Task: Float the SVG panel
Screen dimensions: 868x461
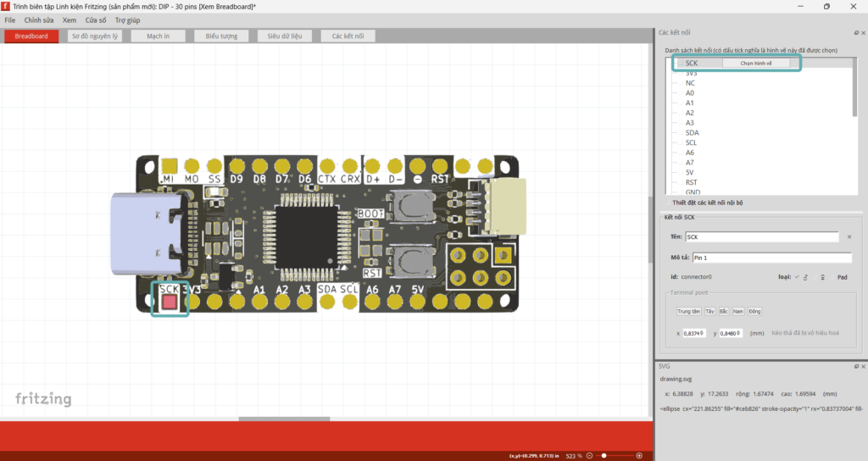Action: (x=856, y=366)
